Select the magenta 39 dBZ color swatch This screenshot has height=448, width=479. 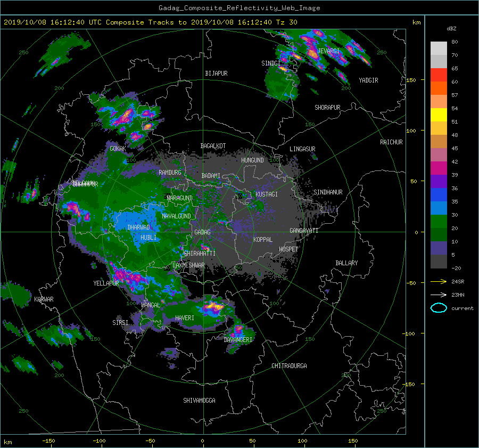point(439,168)
